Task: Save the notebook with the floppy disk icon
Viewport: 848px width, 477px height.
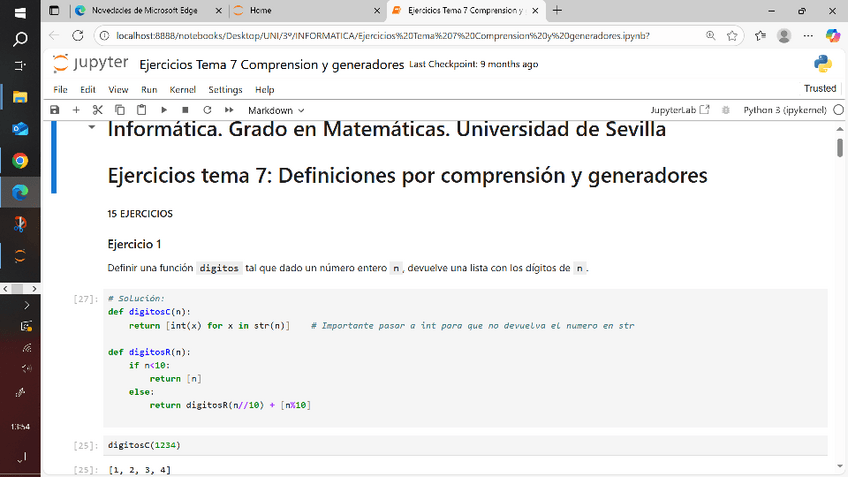Action: coord(55,110)
